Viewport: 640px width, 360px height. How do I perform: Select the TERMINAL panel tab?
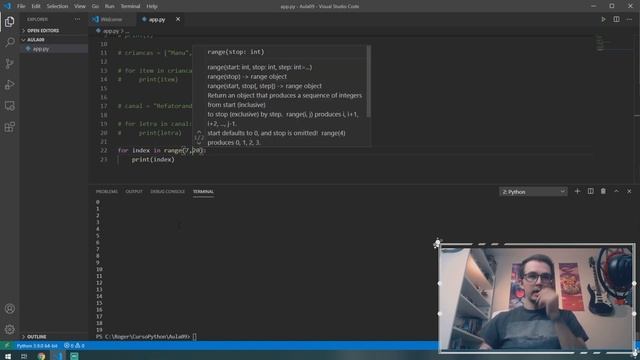[203, 191]
